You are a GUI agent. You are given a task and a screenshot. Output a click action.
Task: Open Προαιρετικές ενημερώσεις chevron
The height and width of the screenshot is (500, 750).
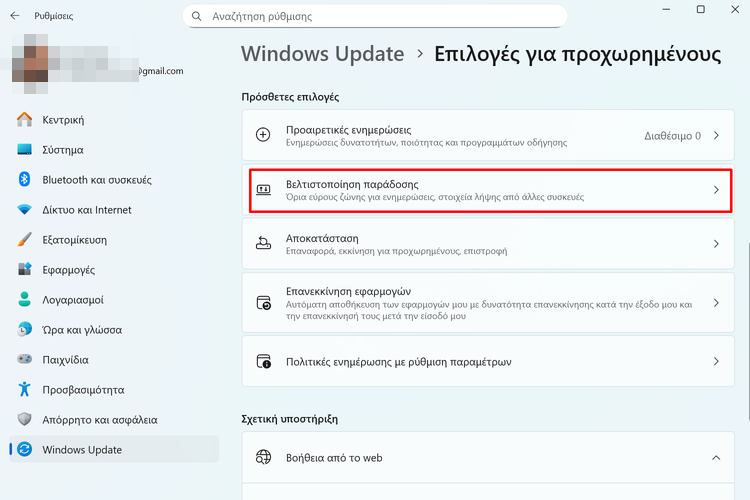tap(716, 135)
